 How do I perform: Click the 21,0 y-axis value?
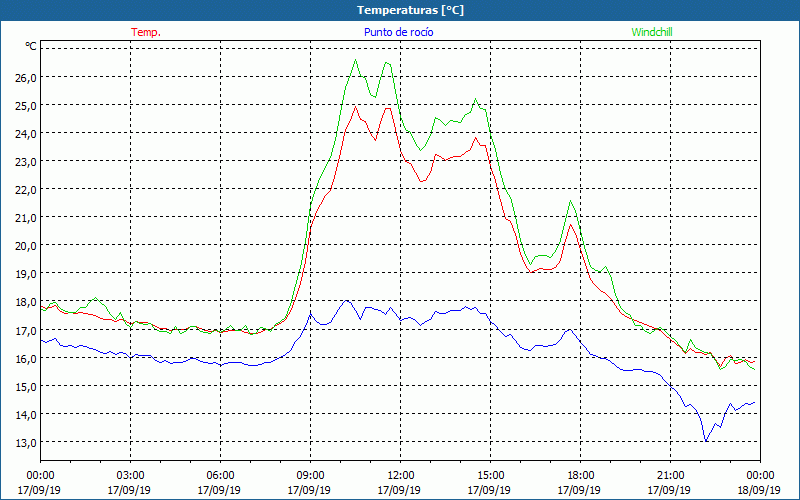[27, 218]
